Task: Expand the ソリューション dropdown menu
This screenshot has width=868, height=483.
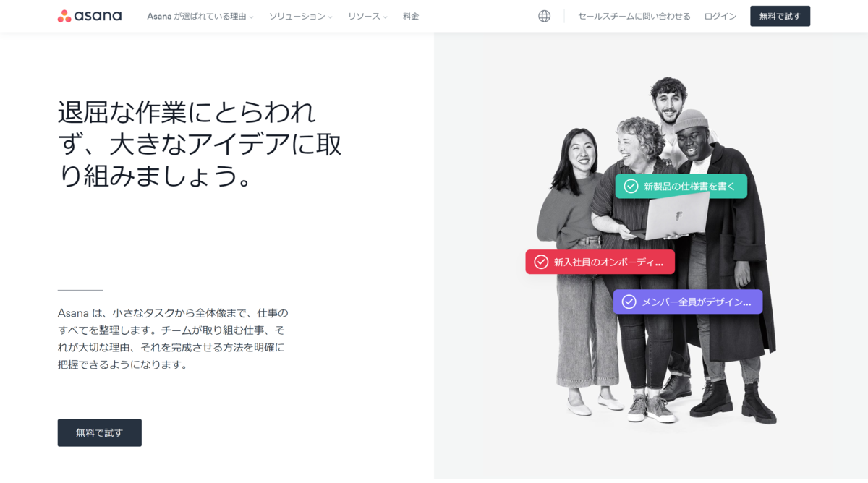Action: pos(301,16)
